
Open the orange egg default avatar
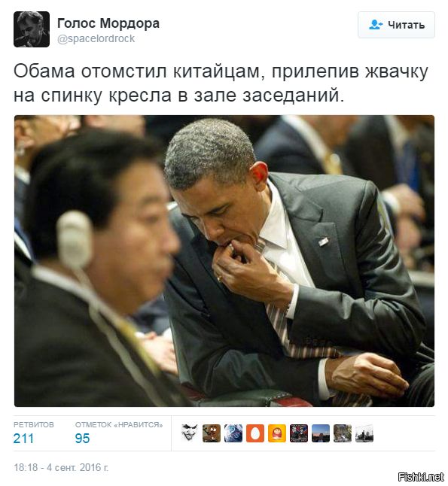(x=255, y=433)
